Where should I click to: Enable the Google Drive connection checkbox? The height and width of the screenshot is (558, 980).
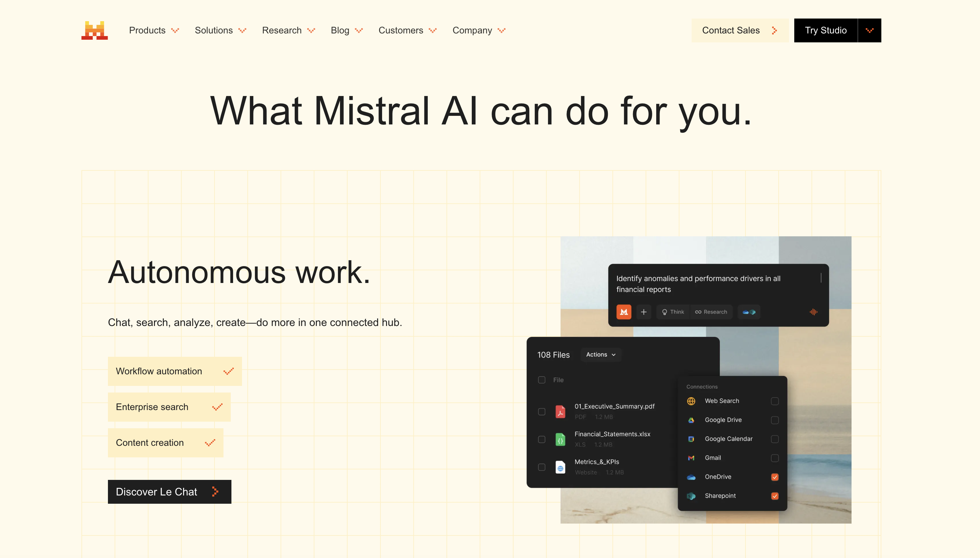(774, 420)
